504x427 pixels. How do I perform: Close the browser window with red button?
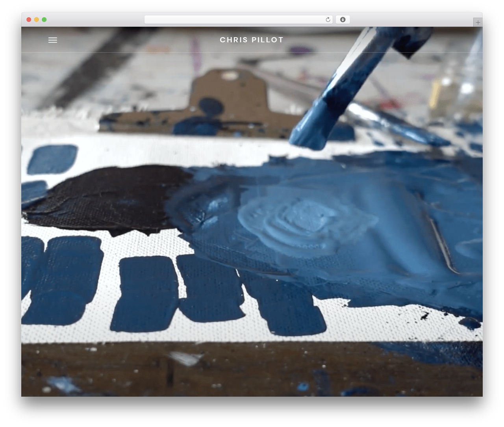[29, 20]
